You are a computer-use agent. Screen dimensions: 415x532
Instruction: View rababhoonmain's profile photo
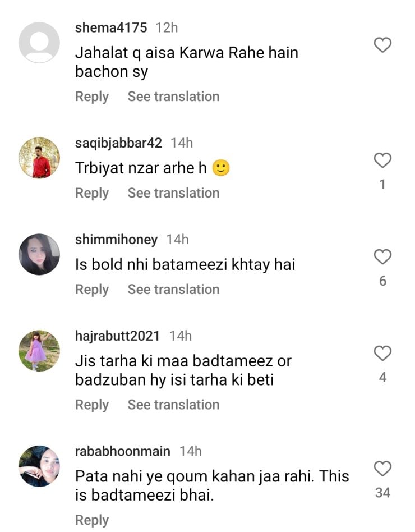[x=39, y=466]
